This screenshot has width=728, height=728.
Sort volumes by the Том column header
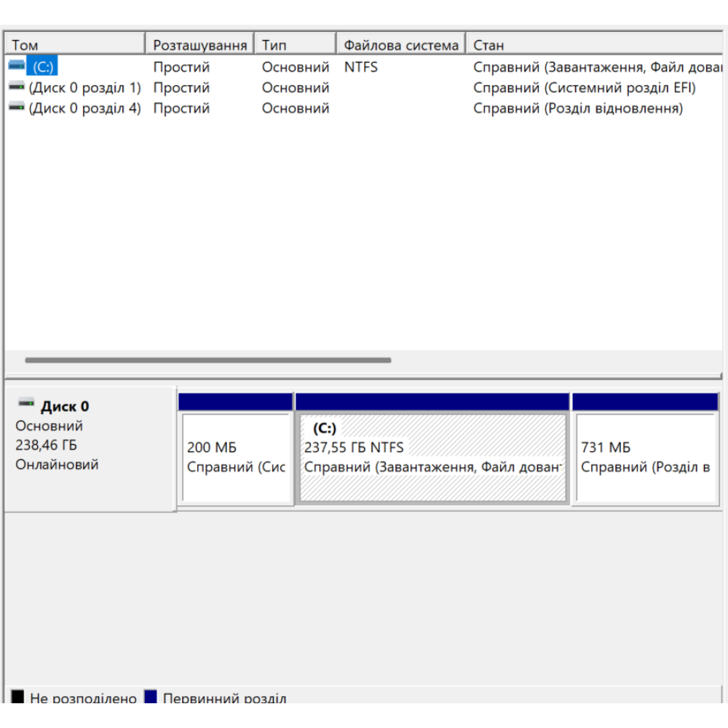(x=73, y=44)
